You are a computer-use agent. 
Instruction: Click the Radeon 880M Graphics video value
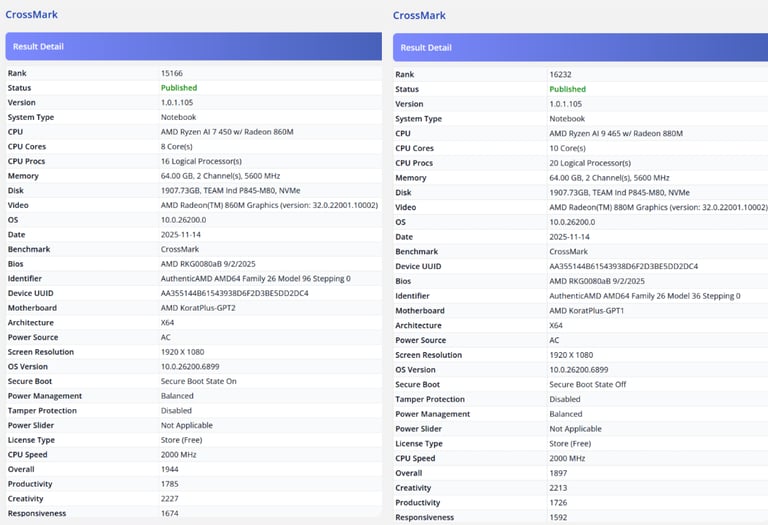tap(658, 207)
